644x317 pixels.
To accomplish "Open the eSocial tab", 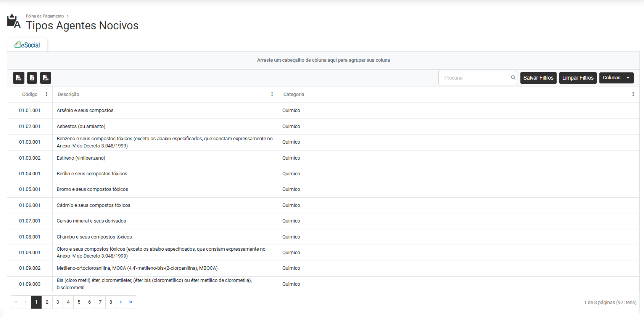I will click(27, 45).
